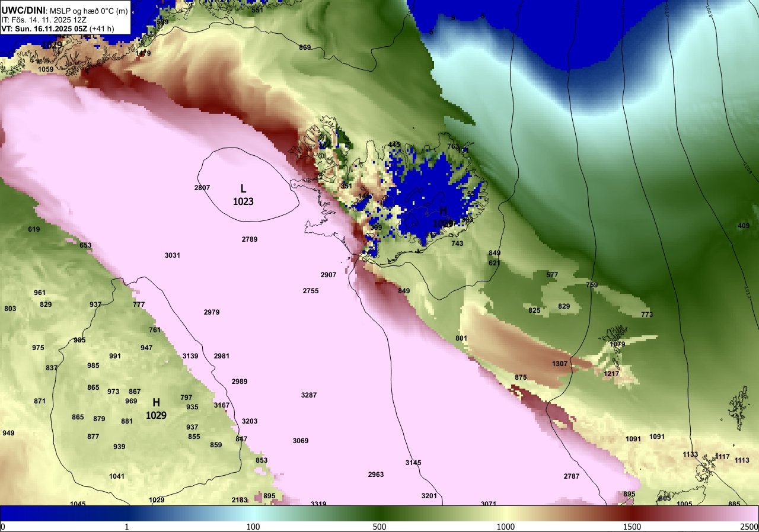Click the value 869
759x532 pixels.
click(305, 47)
